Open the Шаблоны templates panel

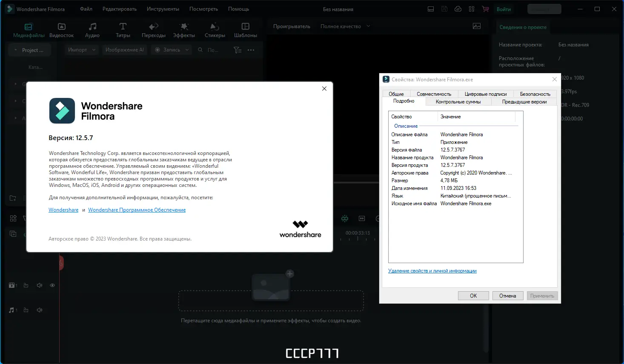246,30
